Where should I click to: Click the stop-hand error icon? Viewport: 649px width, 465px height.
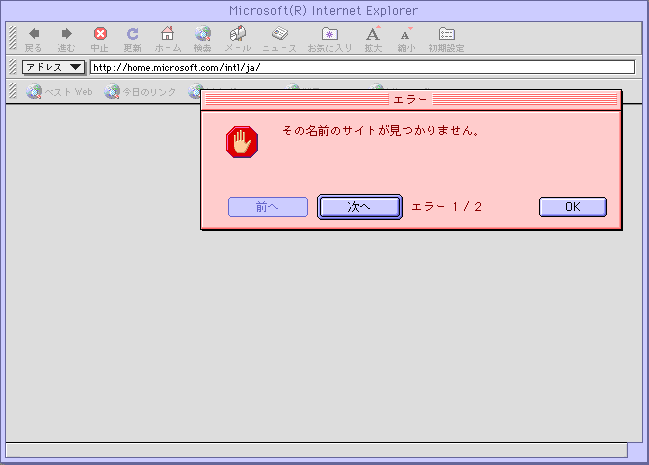[x=242, y=142]
